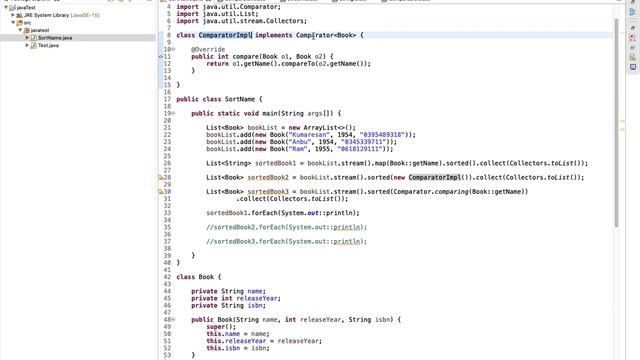This screenshot has height=360, width=640.
Task: Click Comparator<Book> on line 8
Action: pyautogui.click(x=326, y=35)
